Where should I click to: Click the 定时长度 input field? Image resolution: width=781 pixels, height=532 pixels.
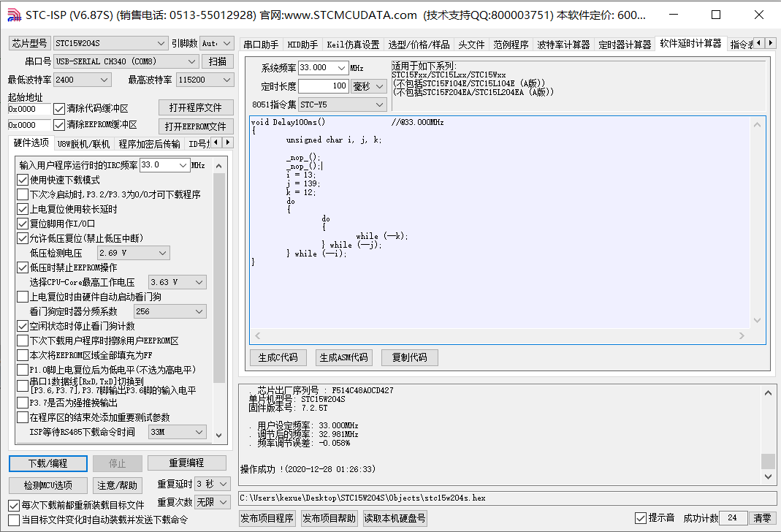323,86
